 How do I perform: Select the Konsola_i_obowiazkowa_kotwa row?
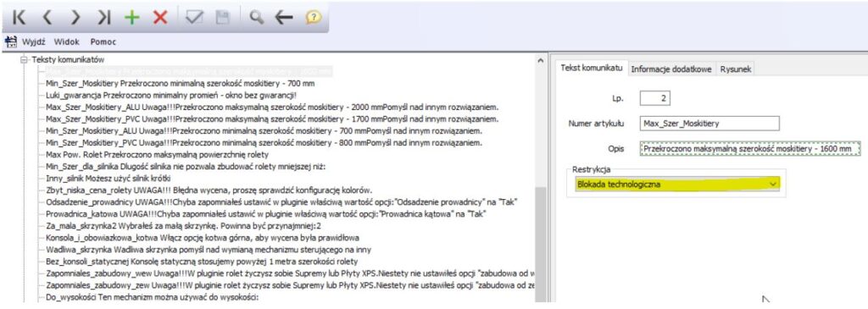(x=202, y=238)
